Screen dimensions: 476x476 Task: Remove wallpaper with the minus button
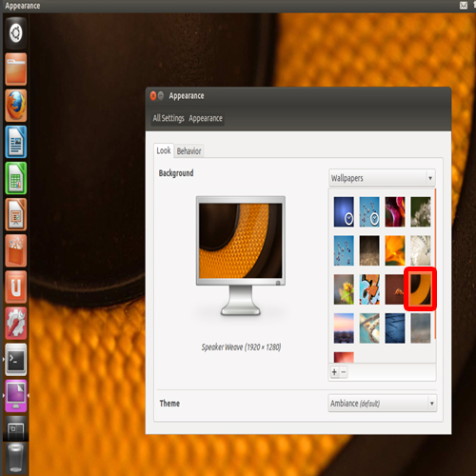[x=344, y=372]
